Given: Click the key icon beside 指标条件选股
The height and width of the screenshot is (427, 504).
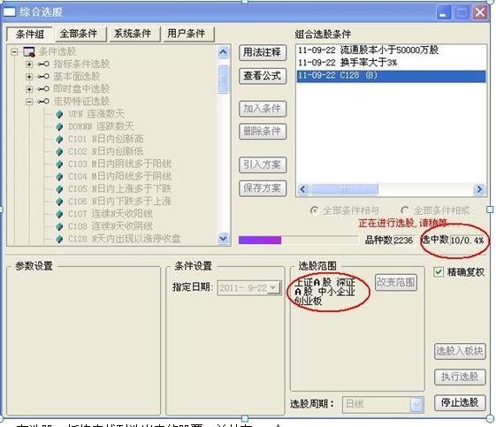Looking at the screenshot, I should tap(43, 64).
